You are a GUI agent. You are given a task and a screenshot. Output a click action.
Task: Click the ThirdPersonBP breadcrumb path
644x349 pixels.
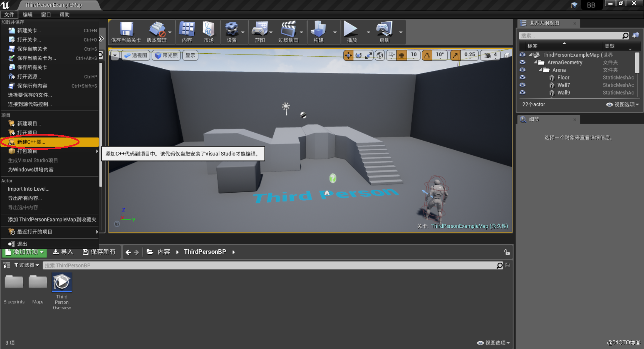click(205, 252)
